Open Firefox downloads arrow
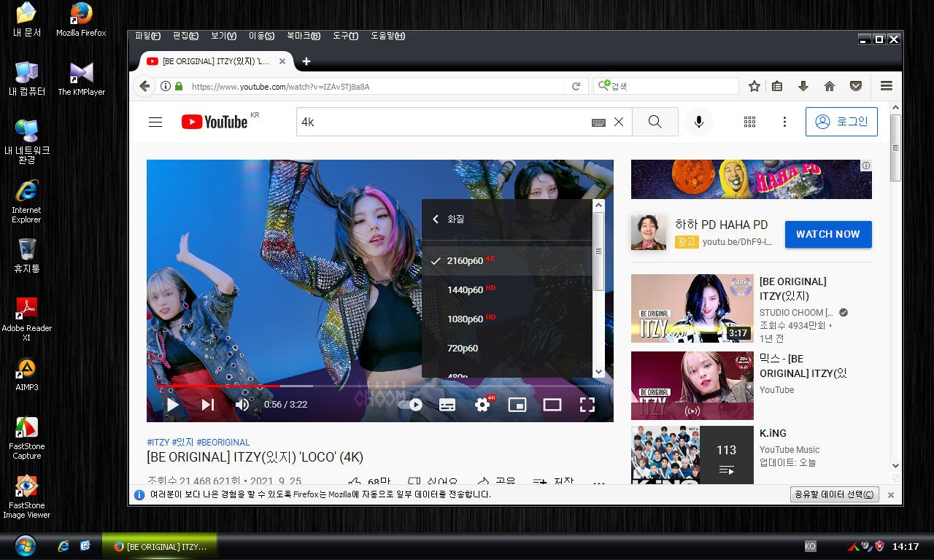 pyautogui.click(x=803, y=86)
